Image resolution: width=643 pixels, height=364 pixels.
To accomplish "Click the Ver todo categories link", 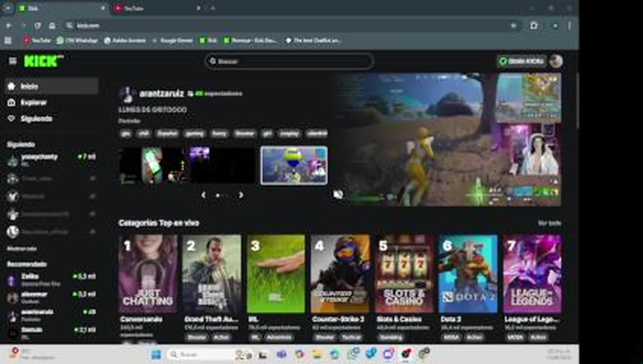I will pos(549,223).
